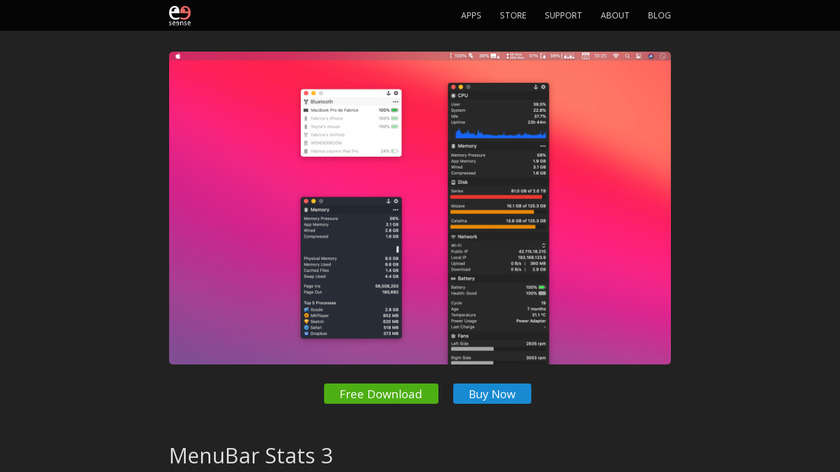Click the Network section Wi-Fi icon
The width and height of the screenshot is (840, 472).
pyautogui.click(x=453, y=237)
